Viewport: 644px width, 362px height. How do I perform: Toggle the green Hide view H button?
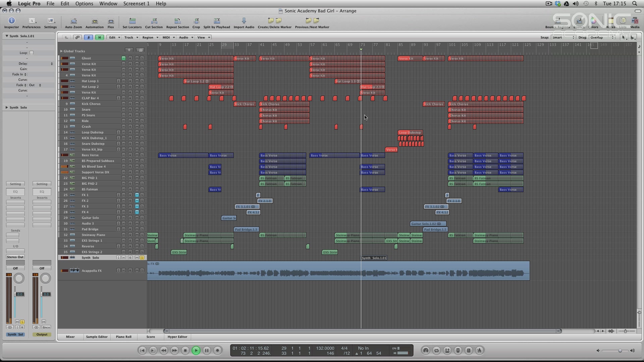pyautogui.click(x=99, y=37)
